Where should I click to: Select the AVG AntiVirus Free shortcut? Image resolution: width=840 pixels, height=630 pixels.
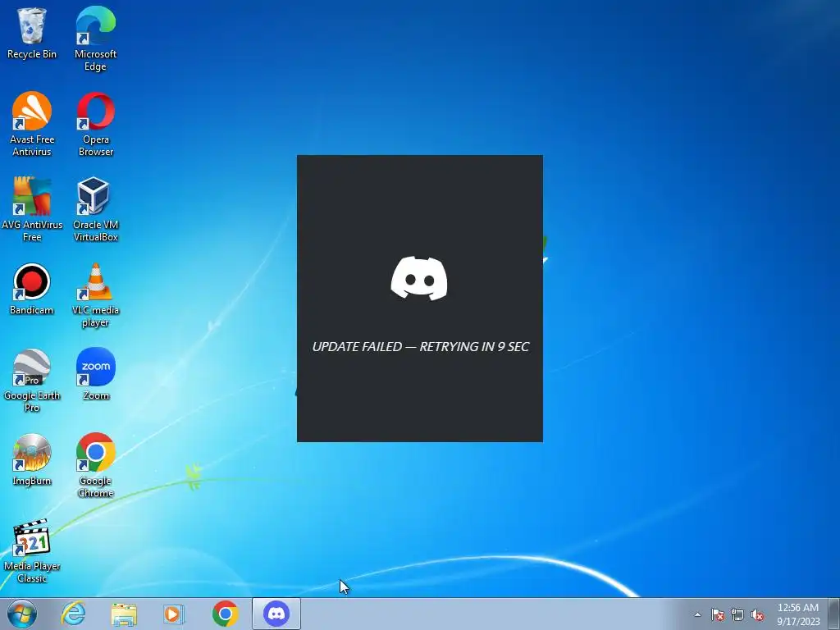pyautogui.click(x=32, y=209)
